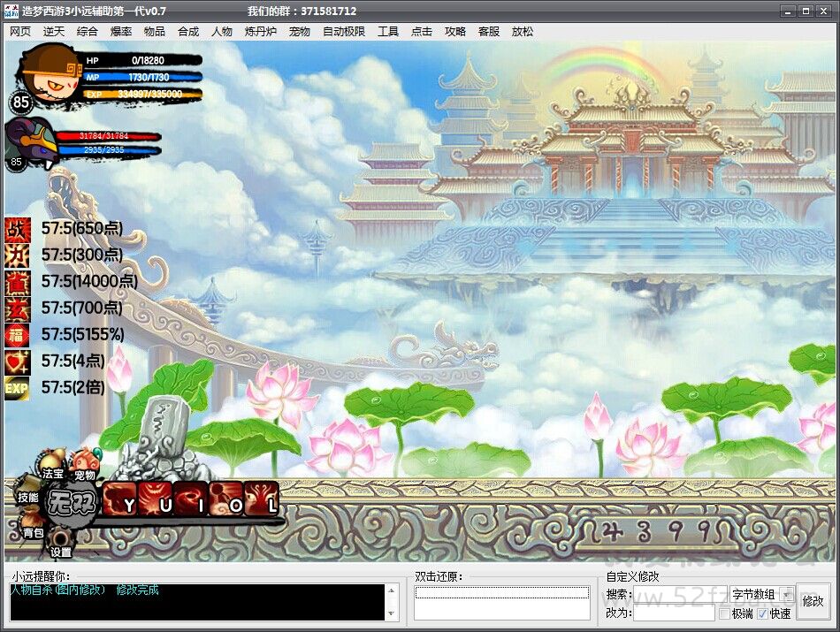Enable the 极端 checkbox
Viewport: 840px width, 632px height.
(x=724, y=613)
